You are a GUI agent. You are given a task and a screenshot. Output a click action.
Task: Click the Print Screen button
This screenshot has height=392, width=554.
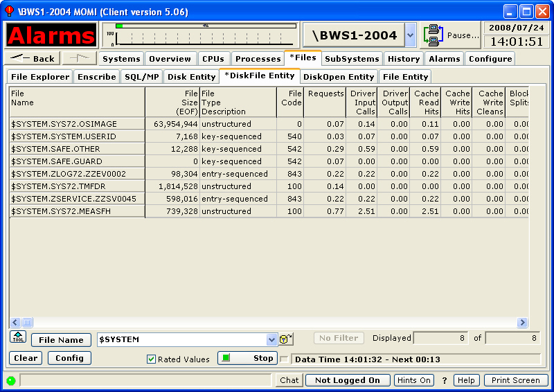(516, 380)
